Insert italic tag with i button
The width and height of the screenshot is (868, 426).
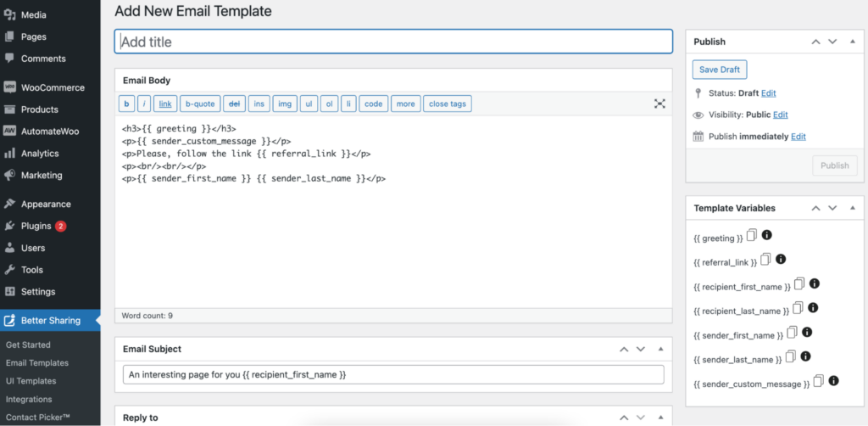point(144,104)
